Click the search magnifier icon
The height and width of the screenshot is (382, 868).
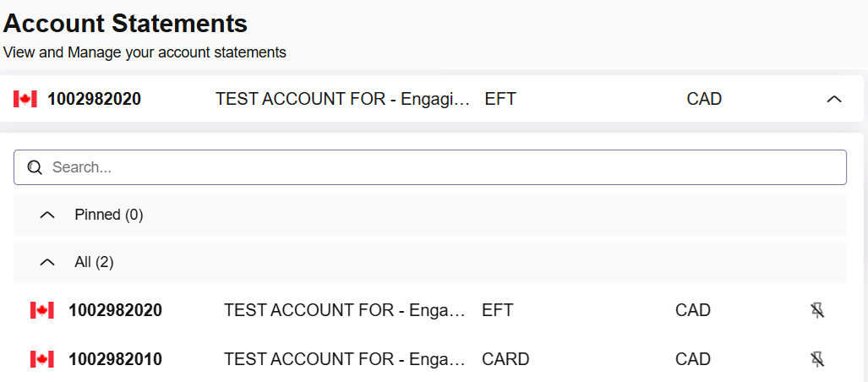coord(35,167)
